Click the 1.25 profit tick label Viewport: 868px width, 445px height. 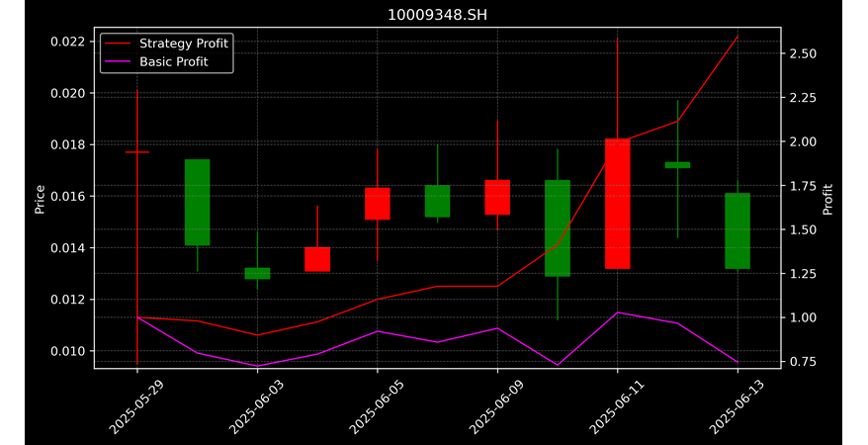point(801,273)
